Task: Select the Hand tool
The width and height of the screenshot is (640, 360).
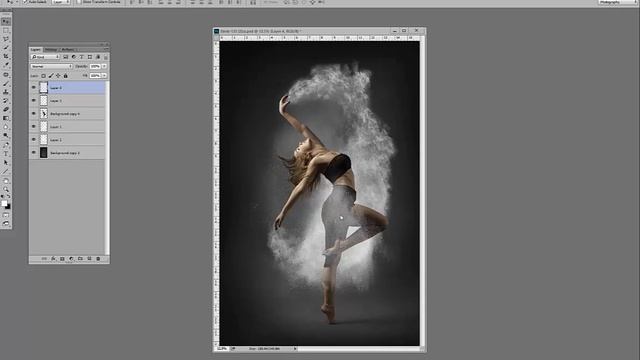Action: click(x=6, y=181)
